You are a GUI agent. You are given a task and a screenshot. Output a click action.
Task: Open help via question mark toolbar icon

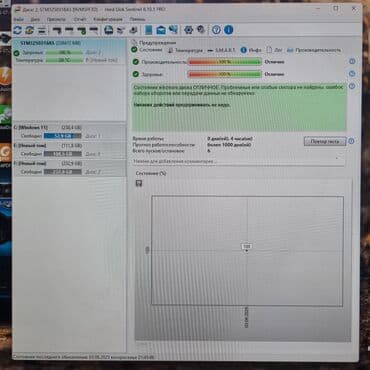[x=216, y=30]
